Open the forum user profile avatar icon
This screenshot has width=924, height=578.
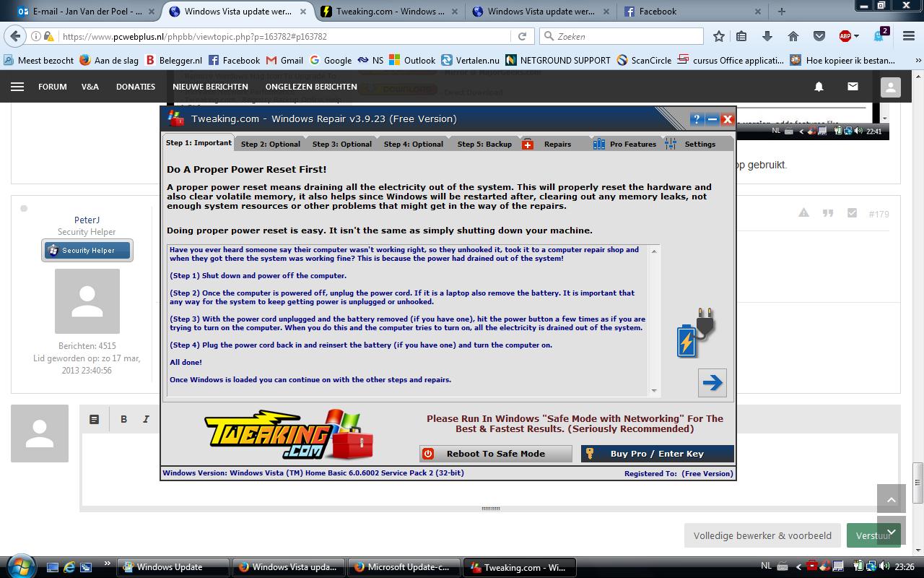click(x=890, y=87)
